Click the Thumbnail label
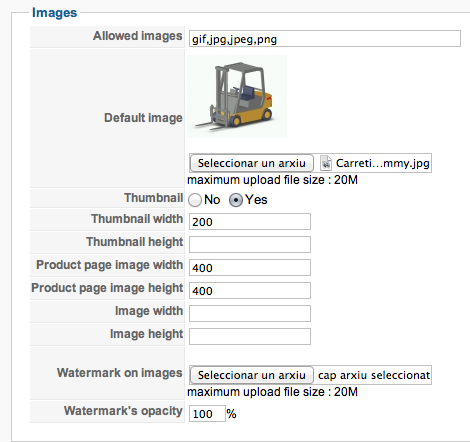The width and height of the screenshot is (470, 442). point(154,198)
